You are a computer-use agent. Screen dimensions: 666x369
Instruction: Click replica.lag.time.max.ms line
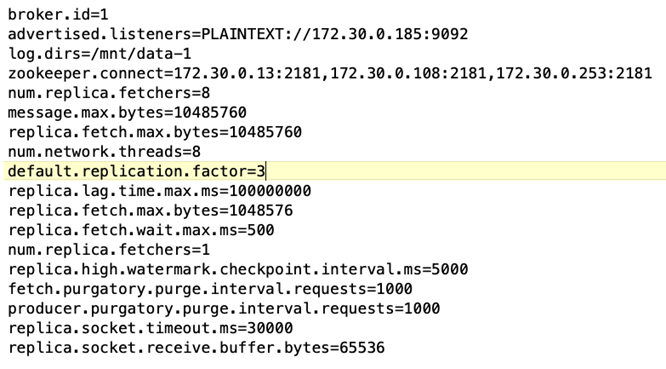click(x=160, y=191)
